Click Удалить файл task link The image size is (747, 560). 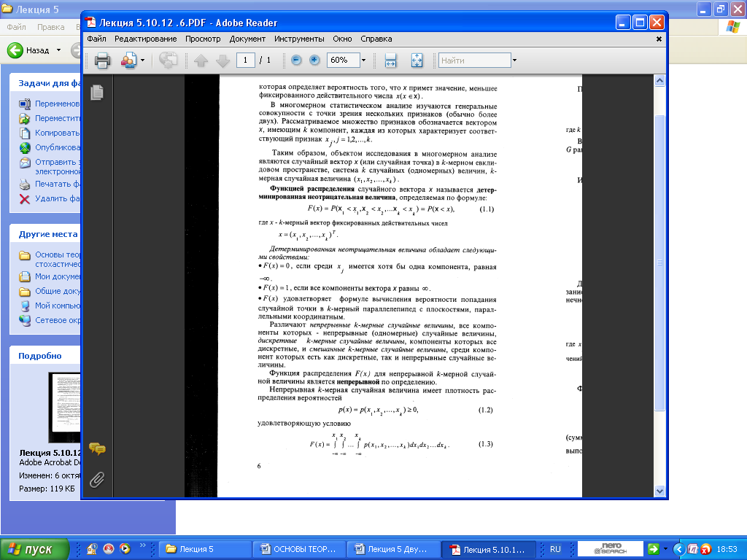50,198
